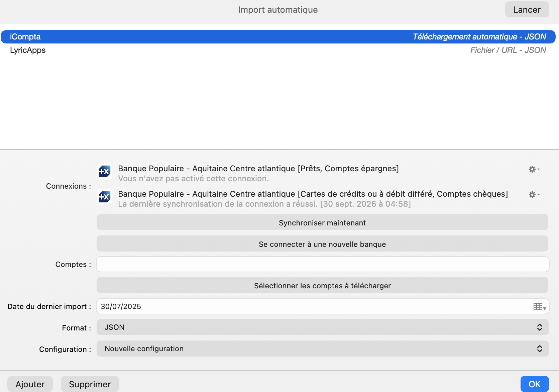Click the 'Comptes :' label
The width and height of the screenshot is (559, 392).
coord(73,265)
